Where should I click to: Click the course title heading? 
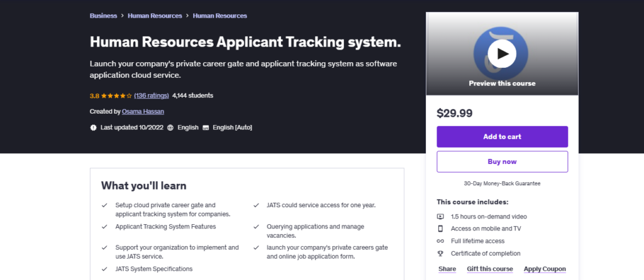click(x=245, y=42)
